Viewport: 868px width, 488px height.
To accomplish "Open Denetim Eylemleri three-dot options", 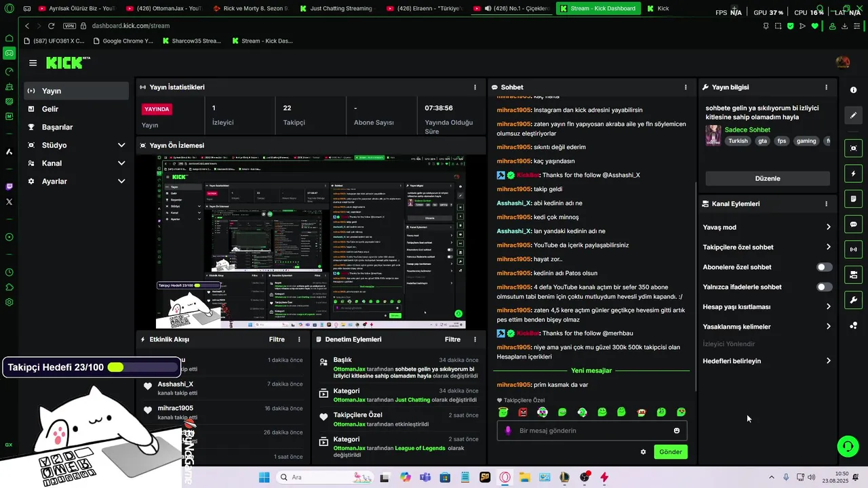I will point(475,340).
